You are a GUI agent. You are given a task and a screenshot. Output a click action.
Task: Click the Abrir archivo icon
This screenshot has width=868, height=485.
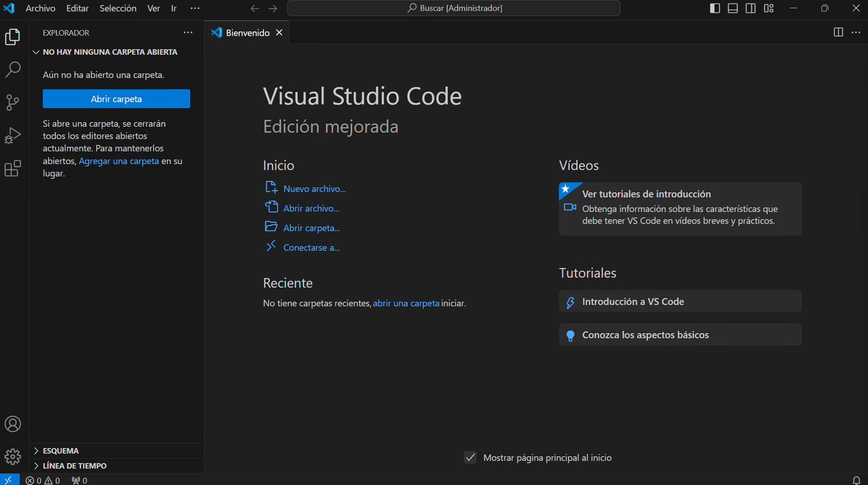click(271, 207)
